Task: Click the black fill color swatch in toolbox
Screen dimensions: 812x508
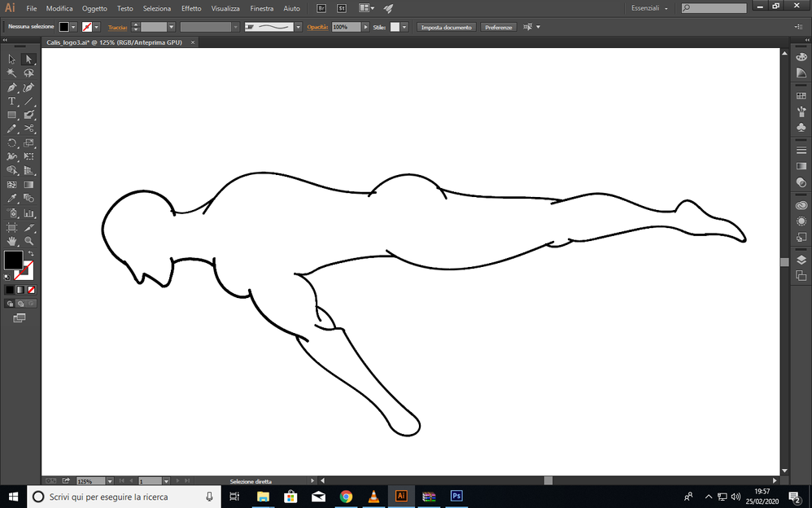Action: 13,261
